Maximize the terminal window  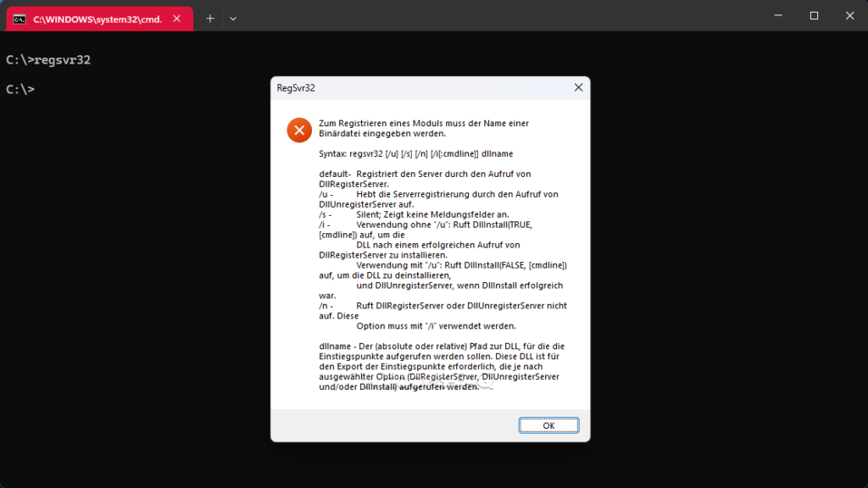(815, 16)
